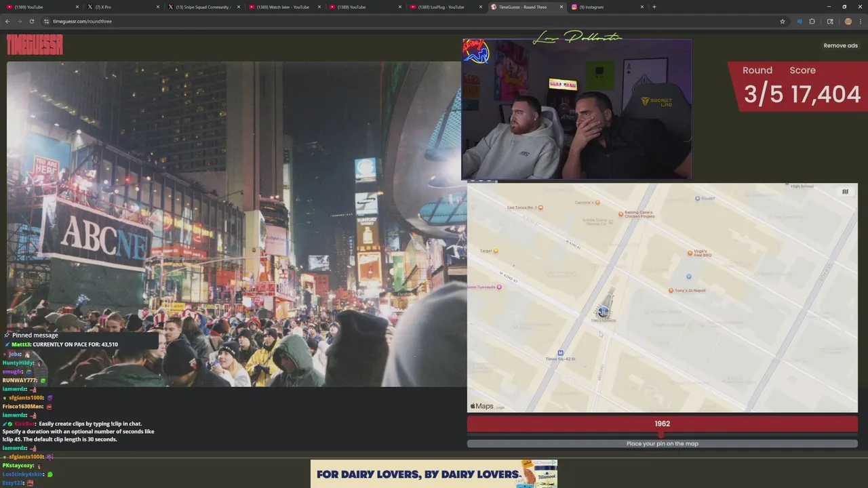Click the Target store map pin
The width and height of the screenshot is (868, 488).
pos(496,251)
